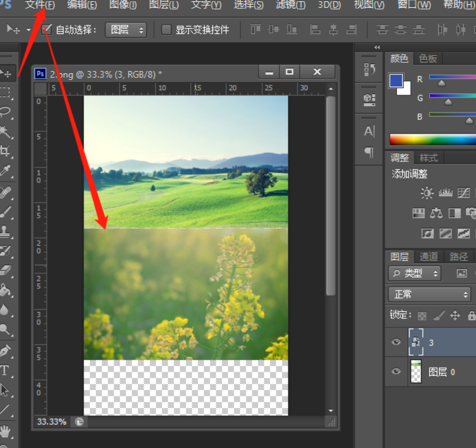
Task: Select the Eraser tool
Action: [x=5, y=270]
